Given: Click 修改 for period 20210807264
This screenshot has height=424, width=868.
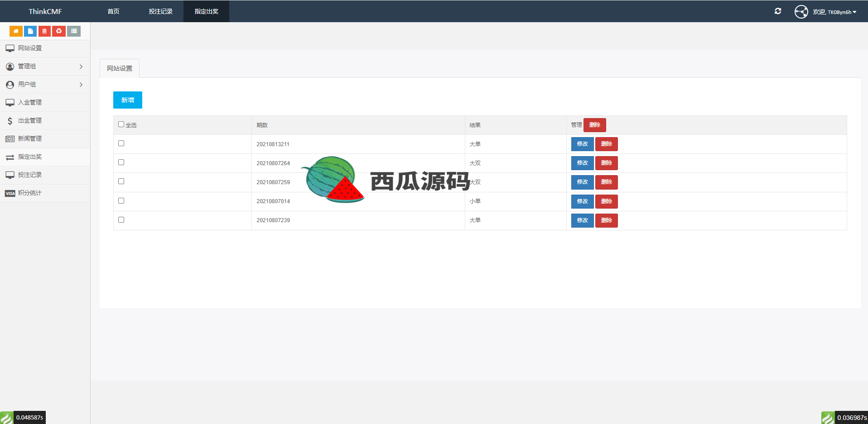Looking at the screenshot, I should point(582,163).
